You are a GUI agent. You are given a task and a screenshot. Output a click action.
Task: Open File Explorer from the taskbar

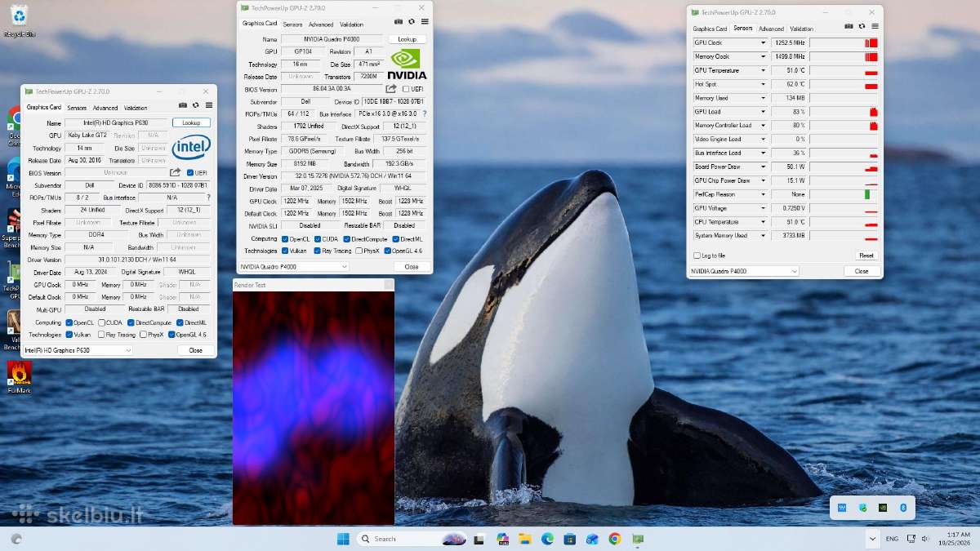tap(524, 539)
